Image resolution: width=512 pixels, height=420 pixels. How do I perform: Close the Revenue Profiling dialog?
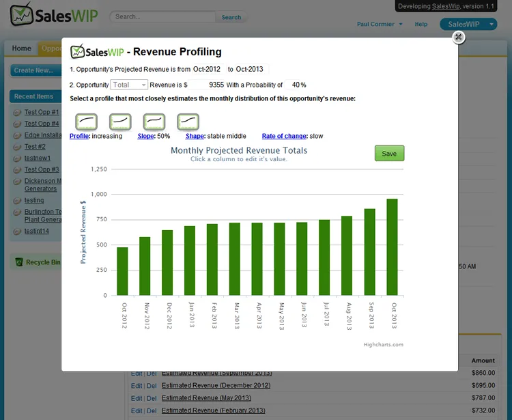click(x=459, y=38)
